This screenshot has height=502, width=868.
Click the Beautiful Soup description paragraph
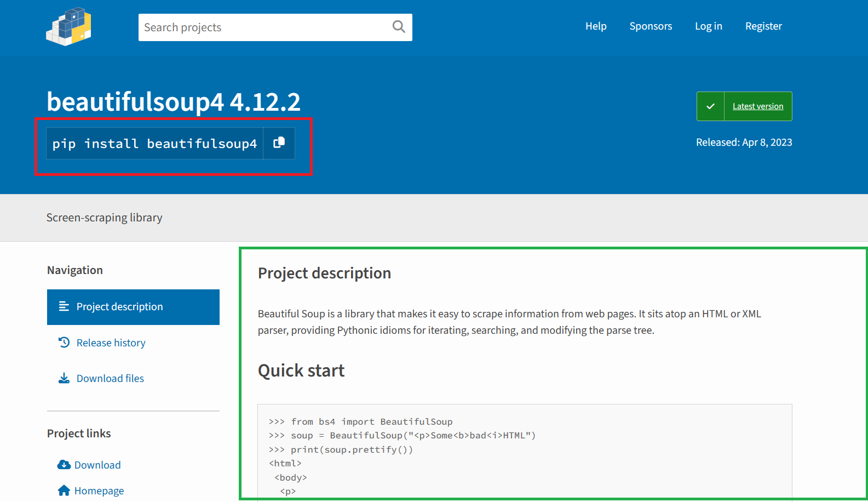tap(509, 322)
